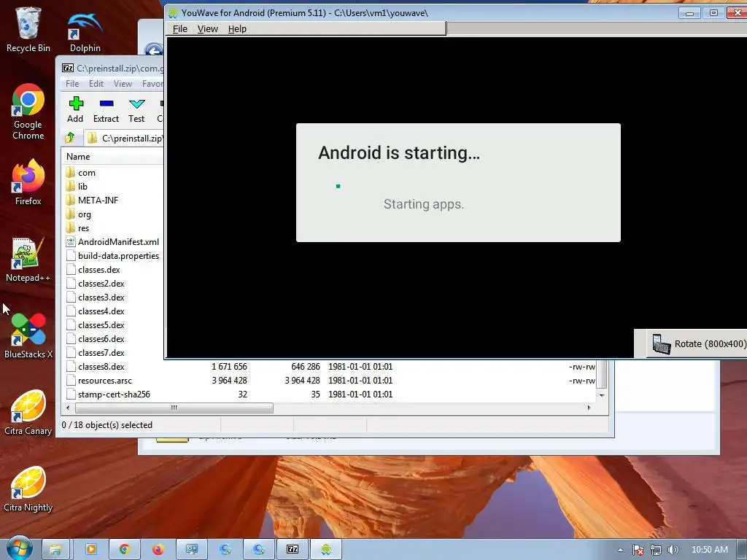747x560 pixels.
Task: Select the lib folder
Action: point(83,187)
